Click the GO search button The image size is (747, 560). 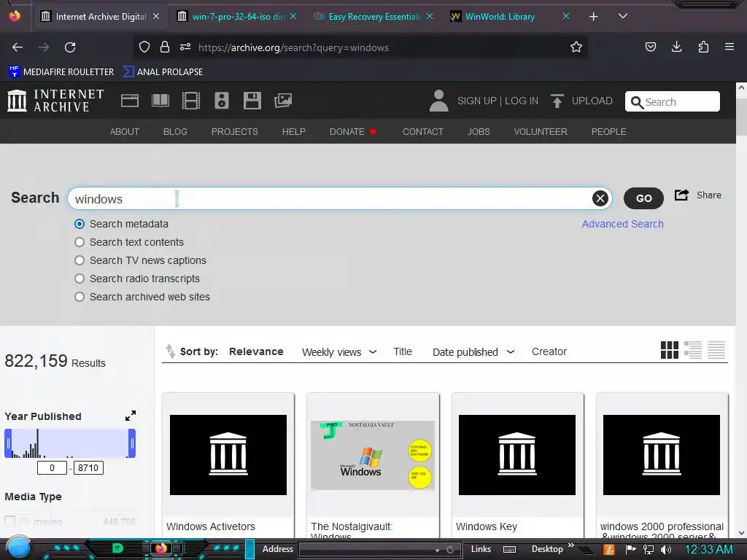point(643,198)
